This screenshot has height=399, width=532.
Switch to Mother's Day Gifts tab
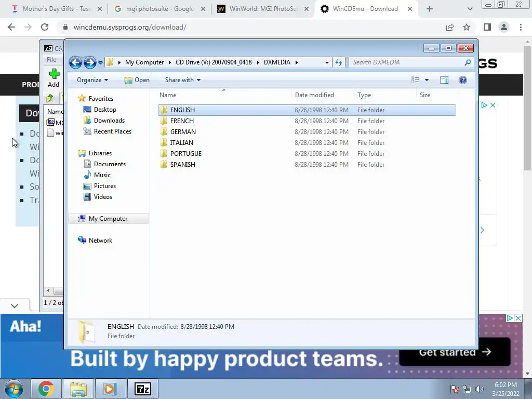pos(57,9)
